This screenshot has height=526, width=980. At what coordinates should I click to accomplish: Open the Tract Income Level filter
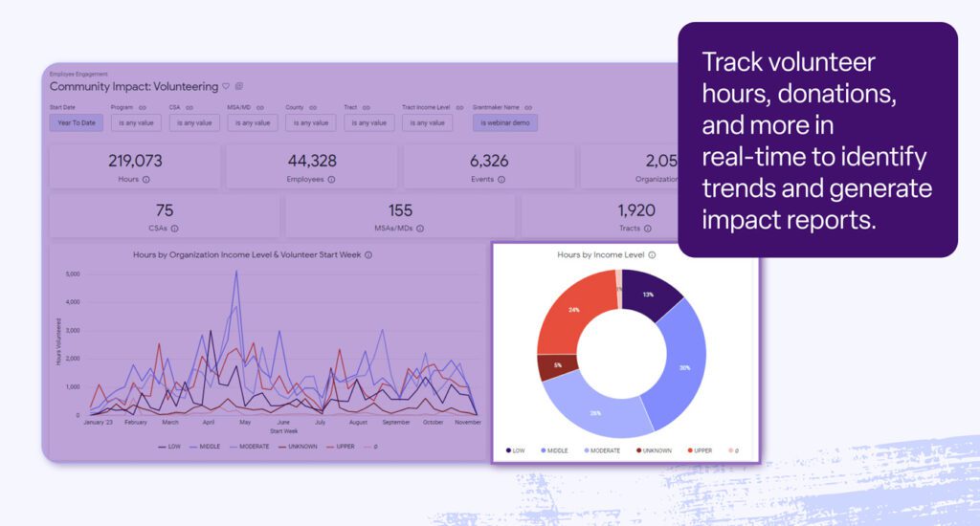[427, 122]
